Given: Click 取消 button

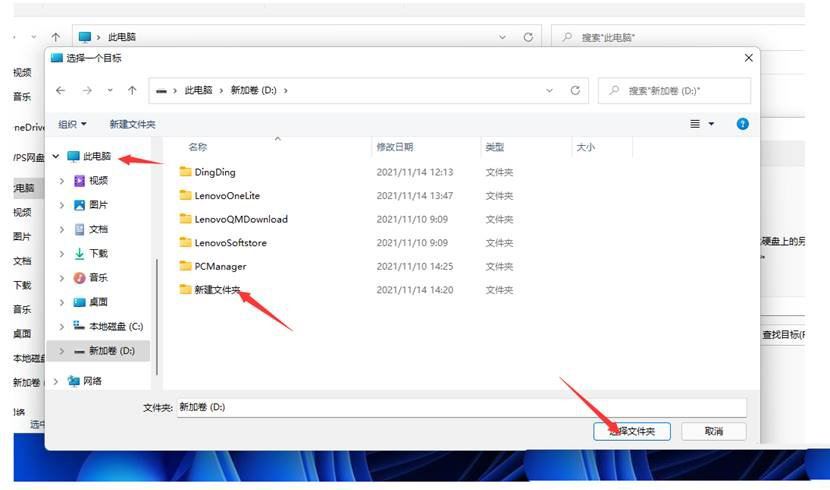Looking at the screenshot, I should pos(714,431).
